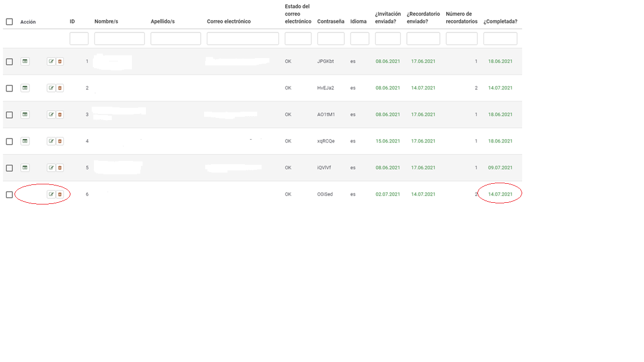Delete participant with ID 6
Image resolution: width=644 pixels, height=362 pixels.
coord(60,194)
